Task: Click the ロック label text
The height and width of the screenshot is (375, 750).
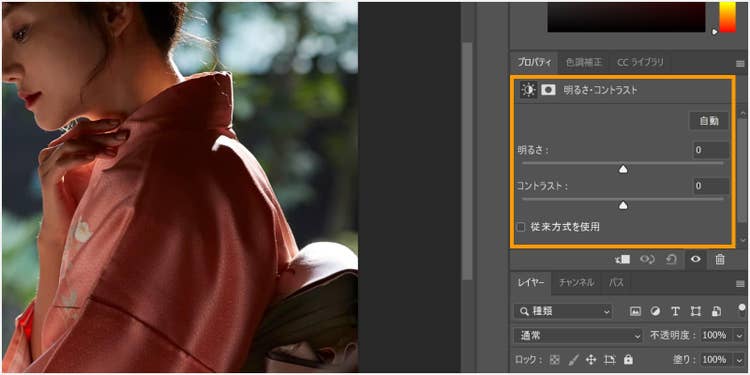Action: coord(529,359)
